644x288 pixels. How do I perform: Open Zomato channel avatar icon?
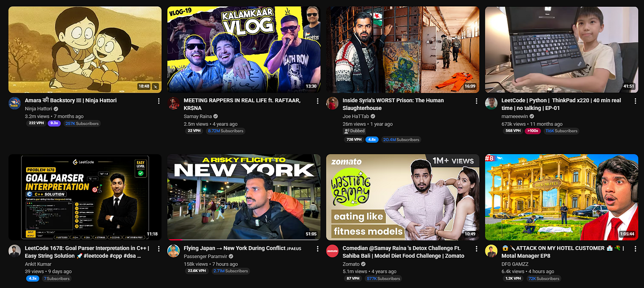pyautogui.click(x=333, y=251)
